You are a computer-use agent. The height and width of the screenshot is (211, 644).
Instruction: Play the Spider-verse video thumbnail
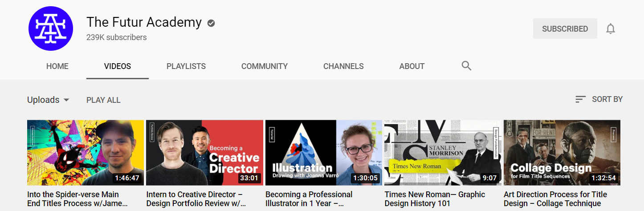point(86,153)
